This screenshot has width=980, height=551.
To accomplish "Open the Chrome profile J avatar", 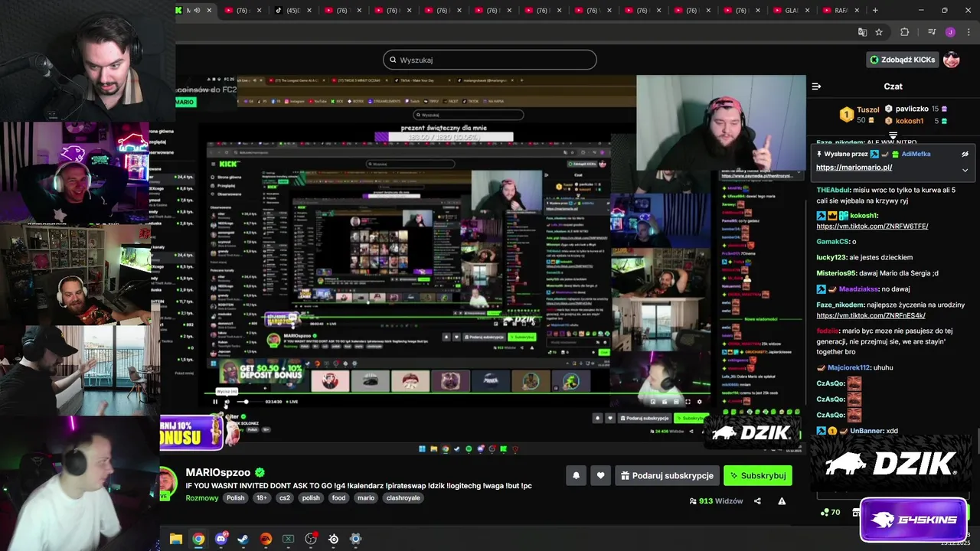I will pyautogui.click(x=950, y=32).
